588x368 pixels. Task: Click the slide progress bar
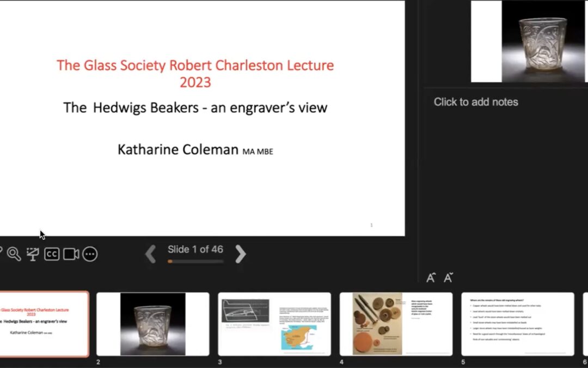[195, 262]
